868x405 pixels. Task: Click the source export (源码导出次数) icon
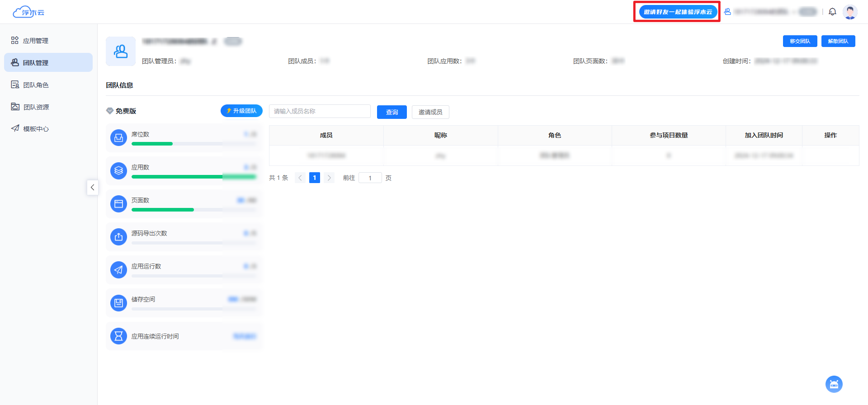point(118,237)
